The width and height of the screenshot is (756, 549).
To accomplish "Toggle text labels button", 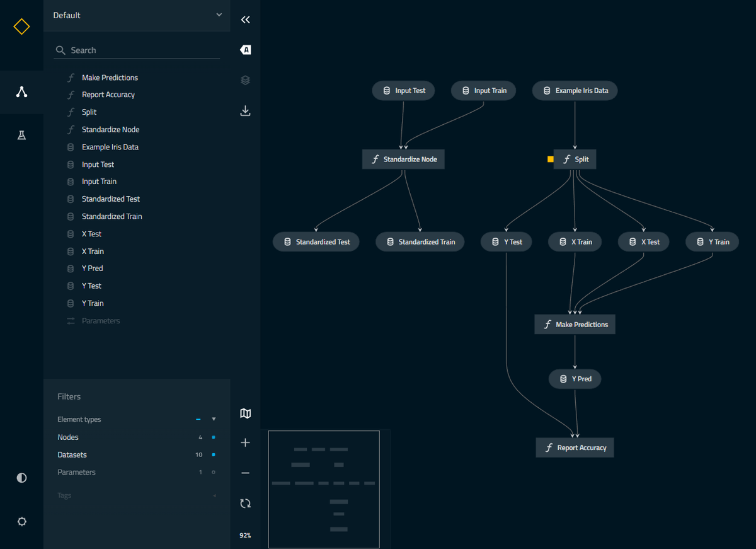I will [x=246, y=50].
